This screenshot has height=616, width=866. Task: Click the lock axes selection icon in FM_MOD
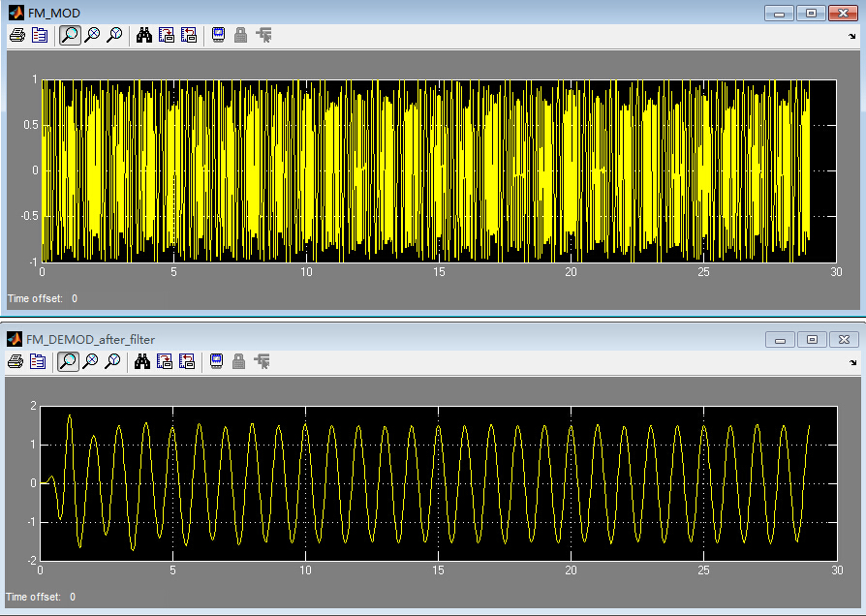(x=240, y=36)
